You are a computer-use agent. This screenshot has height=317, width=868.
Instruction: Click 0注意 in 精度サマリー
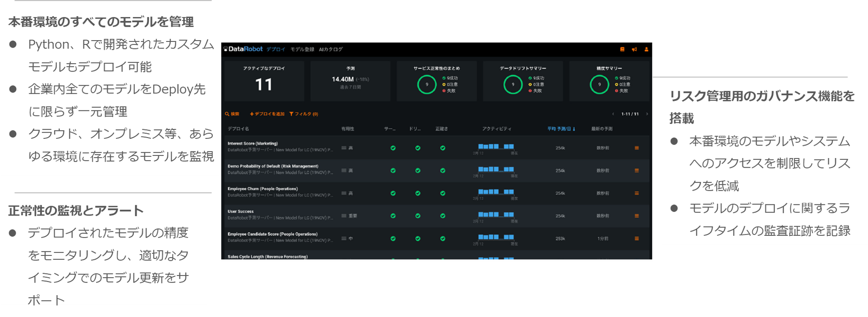(x=623, y=85)
